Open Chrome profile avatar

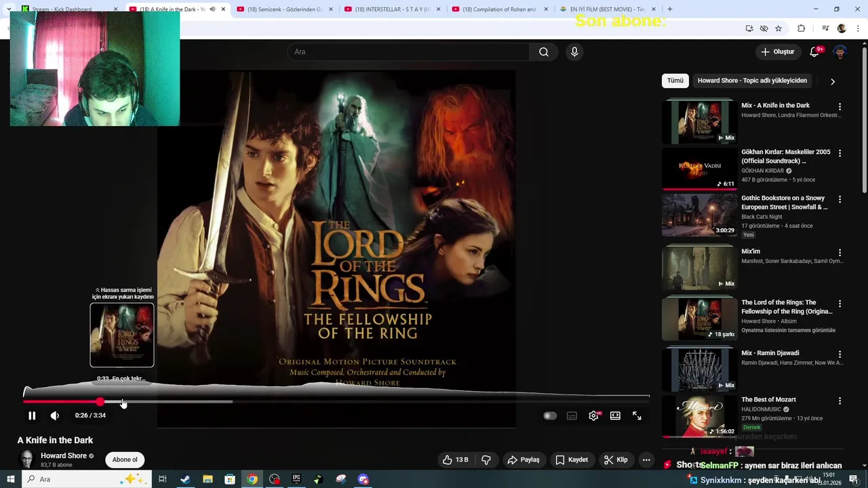tap(842, 28)
